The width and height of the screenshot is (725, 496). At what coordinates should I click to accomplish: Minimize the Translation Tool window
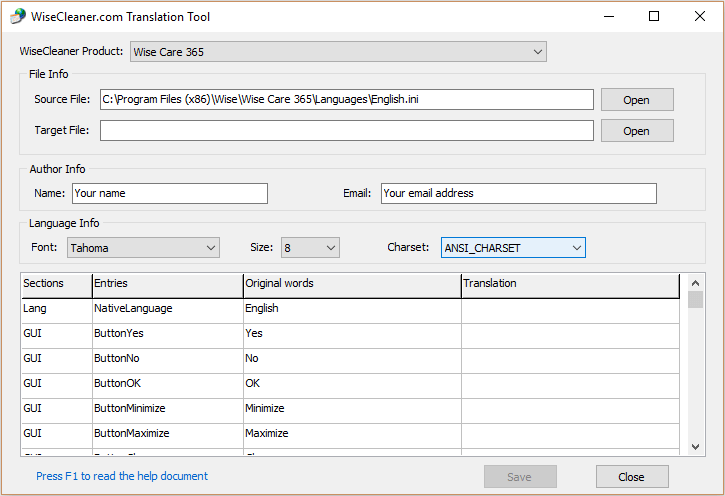609,17
